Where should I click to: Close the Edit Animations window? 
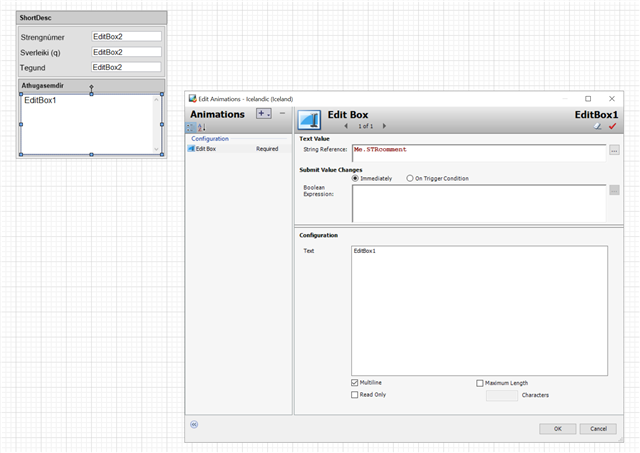click(612, 99)
